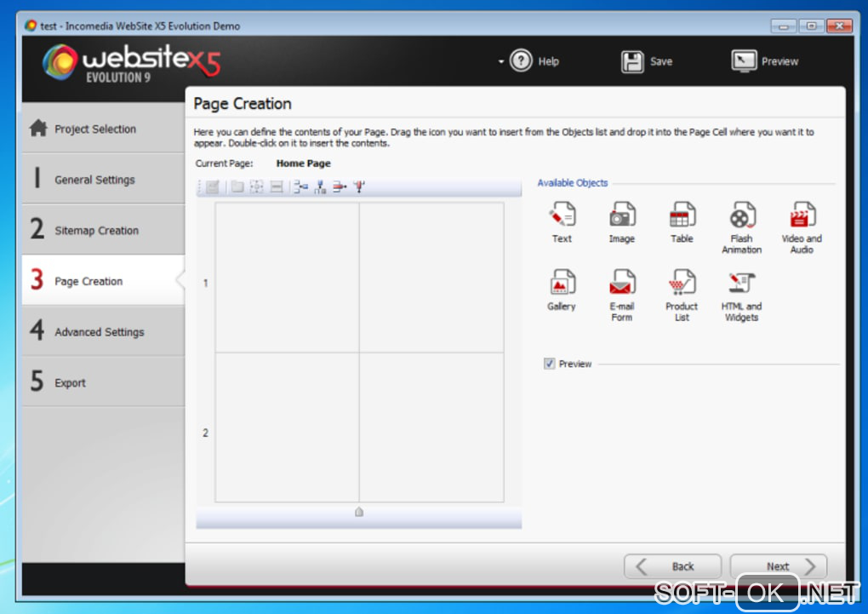Click the Next button
868x614 pixels.
pyautogui.click(x=779, y=566)
